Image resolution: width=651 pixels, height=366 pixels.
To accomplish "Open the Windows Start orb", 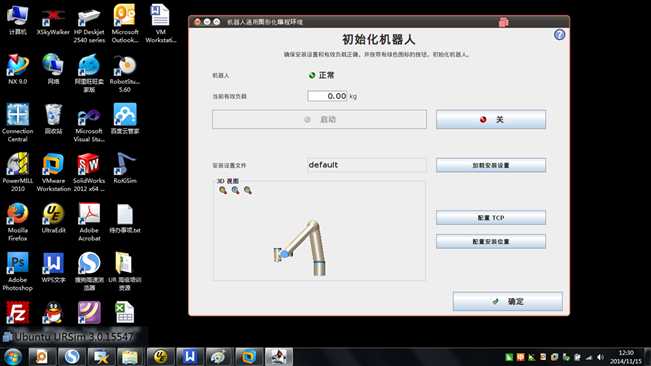I will 13,357.
